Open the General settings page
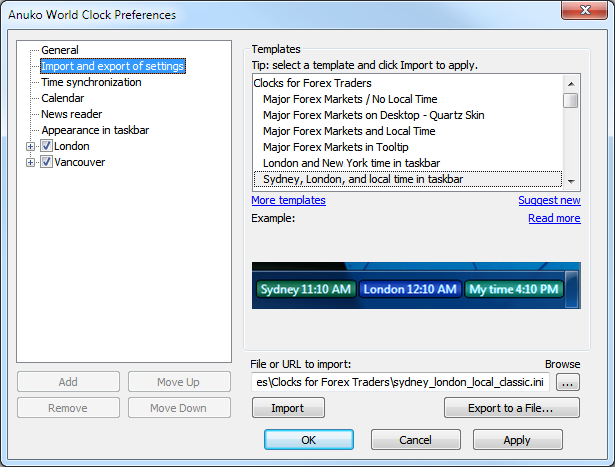 click(59, 50)
